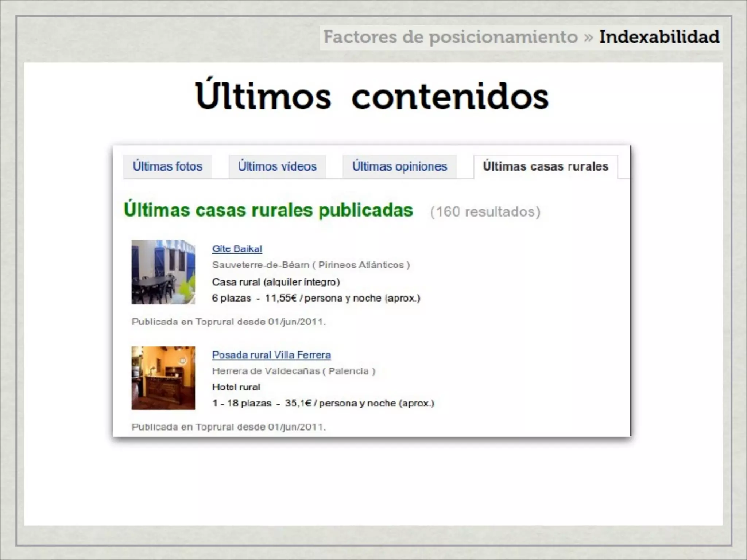Click the Villa Ferrera photo thumbnail
The height and width of the screenshot is (560, 747).
click(163, 378)
